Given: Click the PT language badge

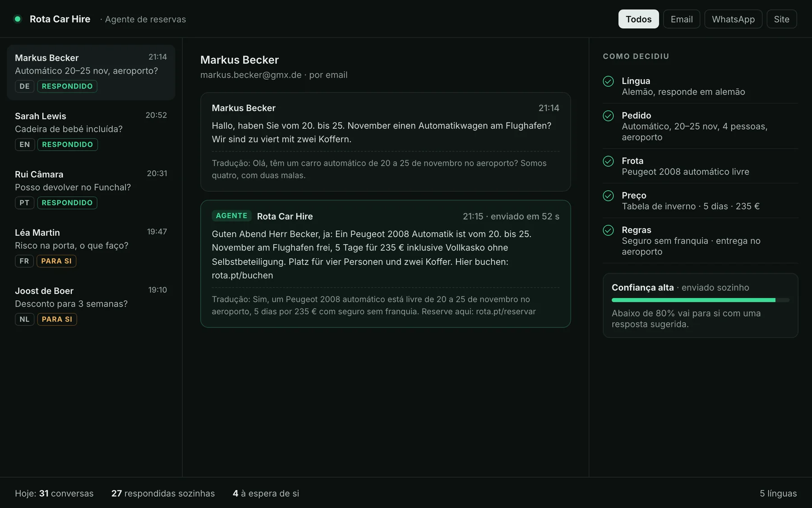Looking at the screenshot, I should point(24,203).
